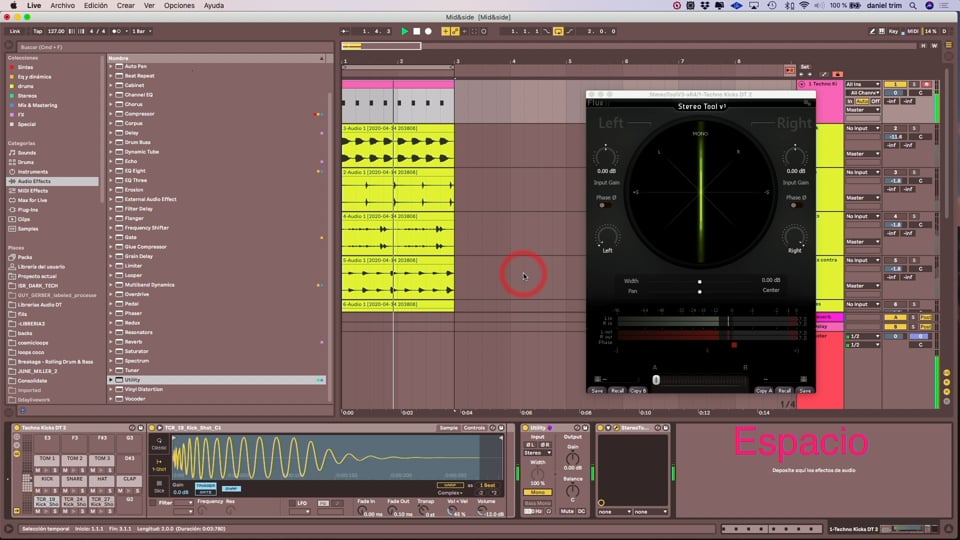Open the 1 Bar quantization dropdown
This screenshot has height=540, width=960.
[x=141, y=31]
